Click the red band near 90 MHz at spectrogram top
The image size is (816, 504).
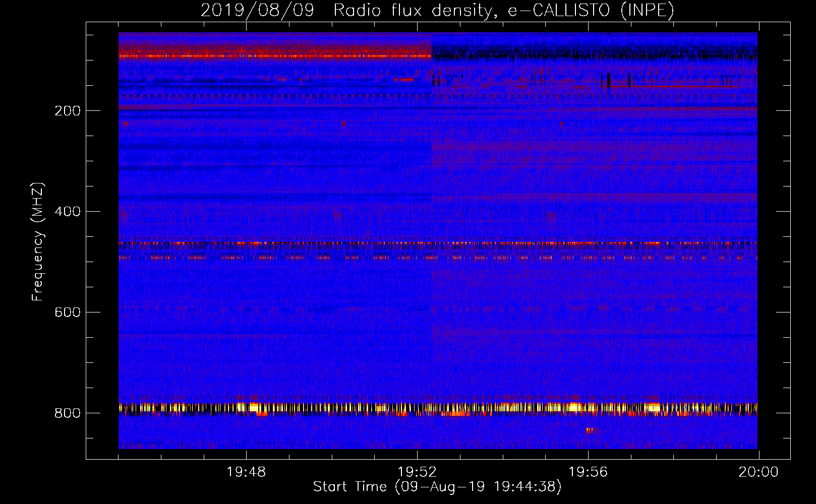[275, 52]
